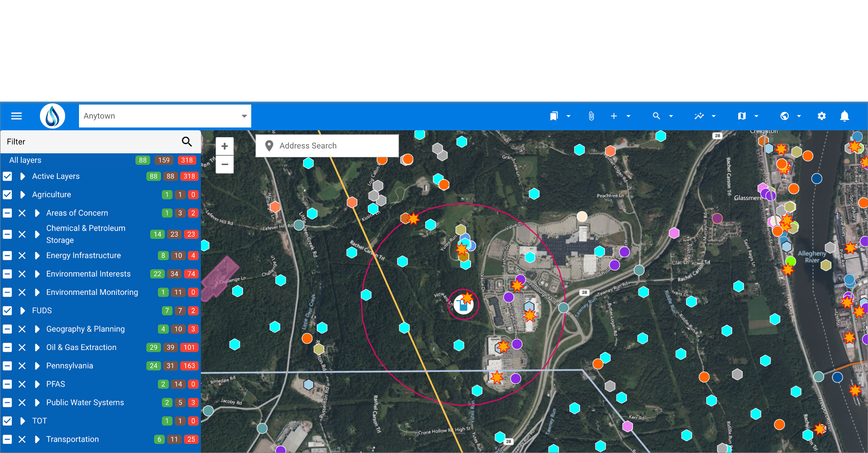This screenshot has width=868, height=453.
Task: Toggle Chemical & Petroleum Storage checkbox
Action: click(x=7, y=235)
